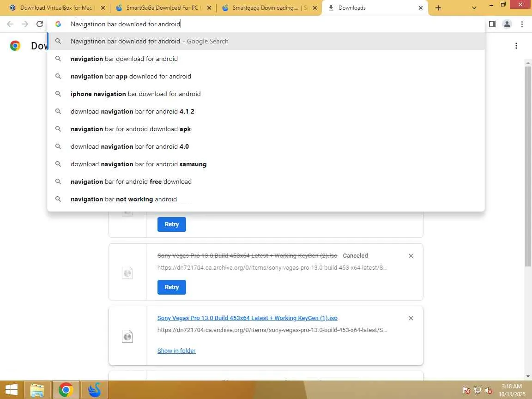The width and height of the screenshot is (532, 399).
Task: Click Show in folder for KeyGen (1).iso
Action: point(176,351)
